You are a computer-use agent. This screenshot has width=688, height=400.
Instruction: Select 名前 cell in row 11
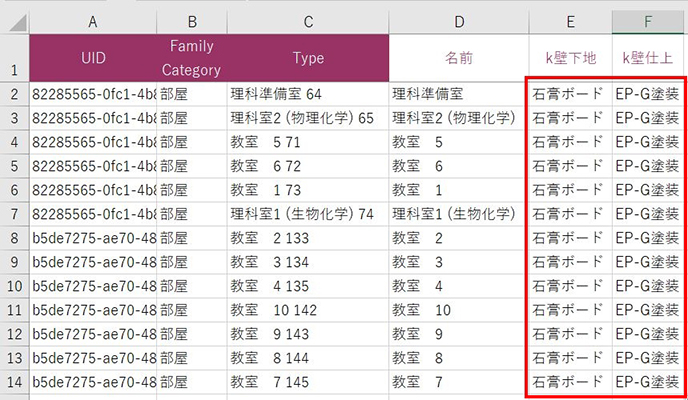pos(459,310)
